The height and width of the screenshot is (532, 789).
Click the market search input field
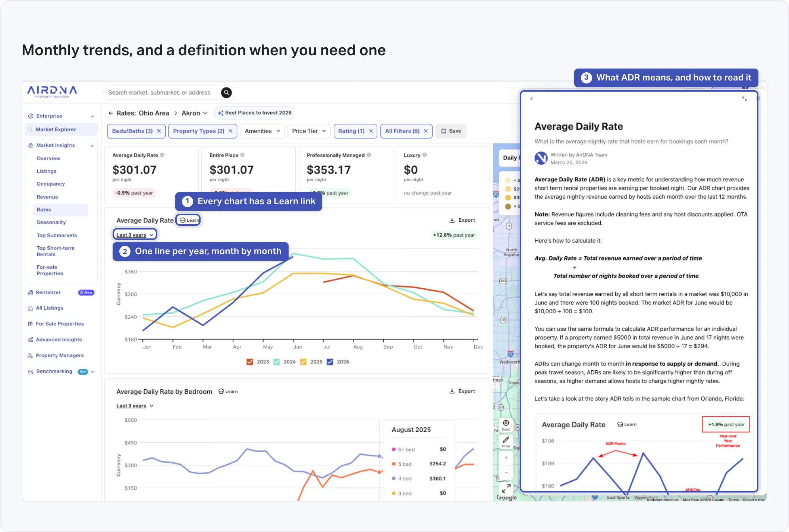pyautogui.click(x=159, y=92)
